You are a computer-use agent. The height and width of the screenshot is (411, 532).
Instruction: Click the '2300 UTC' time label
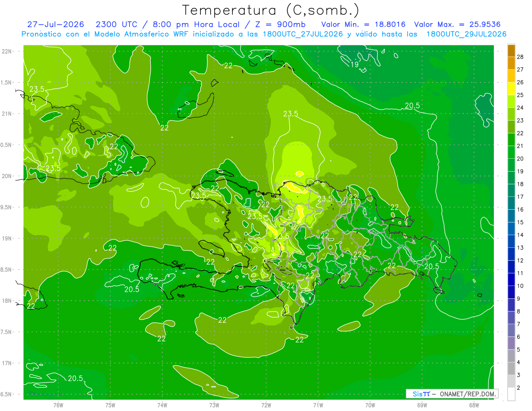pos(117,24)
